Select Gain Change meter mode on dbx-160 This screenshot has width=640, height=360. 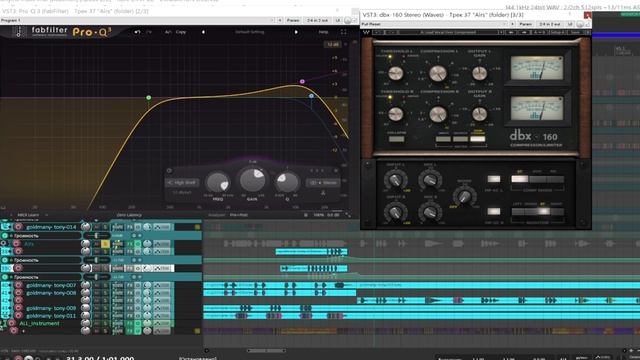[x=478, y=139]
